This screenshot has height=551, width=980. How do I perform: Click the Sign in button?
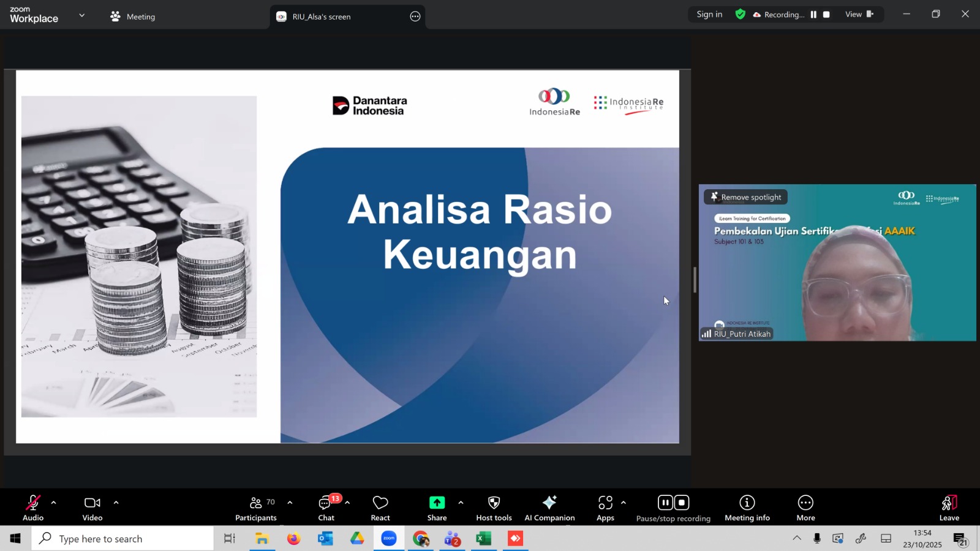(x=709, y=15)
